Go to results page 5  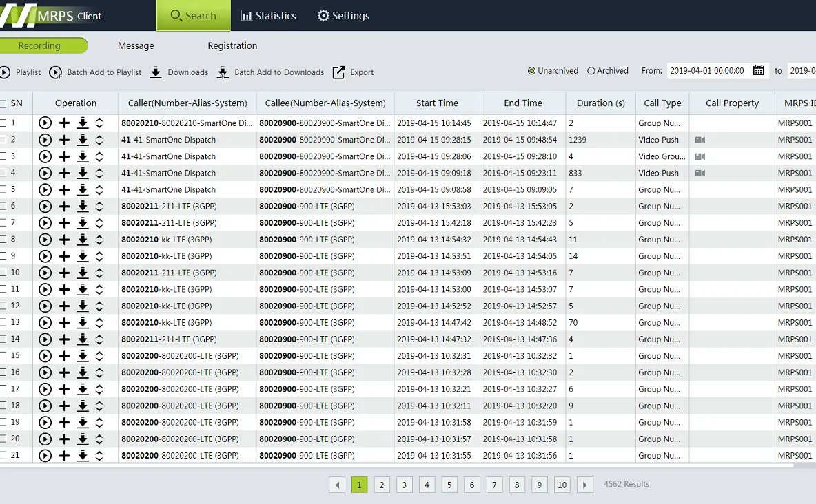(x=449, y=485)
